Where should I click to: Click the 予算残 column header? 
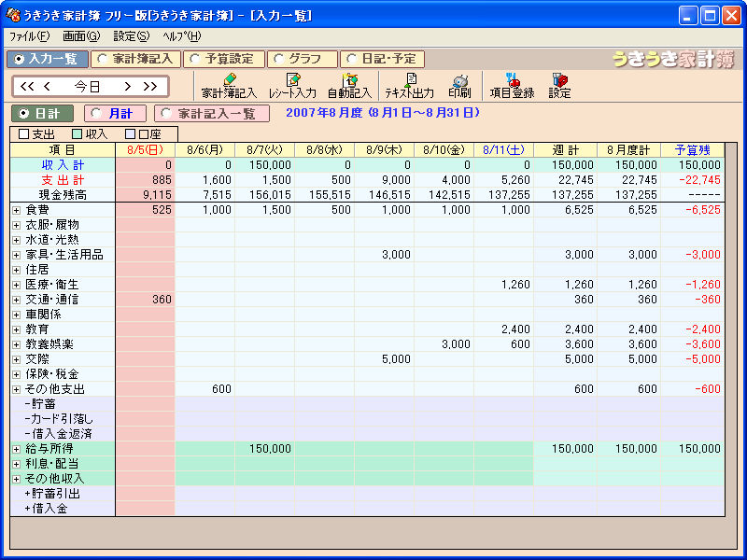pos(692,150)
